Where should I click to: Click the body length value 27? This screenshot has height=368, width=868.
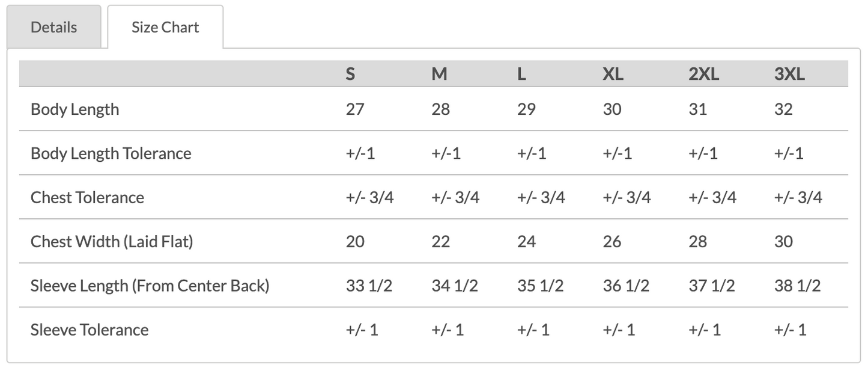[355, 109]
